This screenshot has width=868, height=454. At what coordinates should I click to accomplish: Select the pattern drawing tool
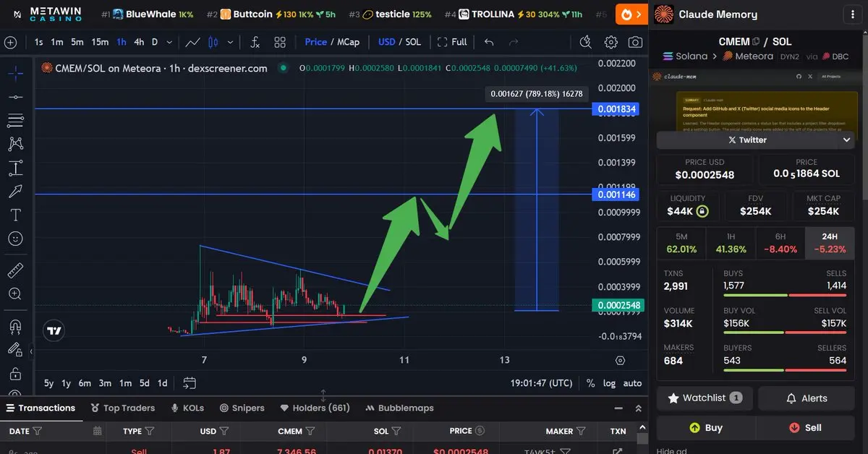coord(15,144)
